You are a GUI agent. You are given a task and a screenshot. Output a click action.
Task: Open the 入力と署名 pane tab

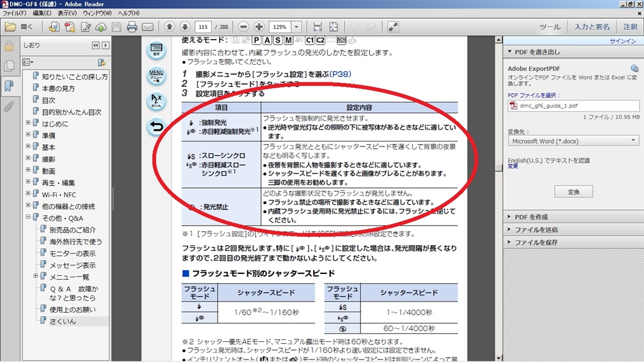pyautogui.click(x=592, y=27)
